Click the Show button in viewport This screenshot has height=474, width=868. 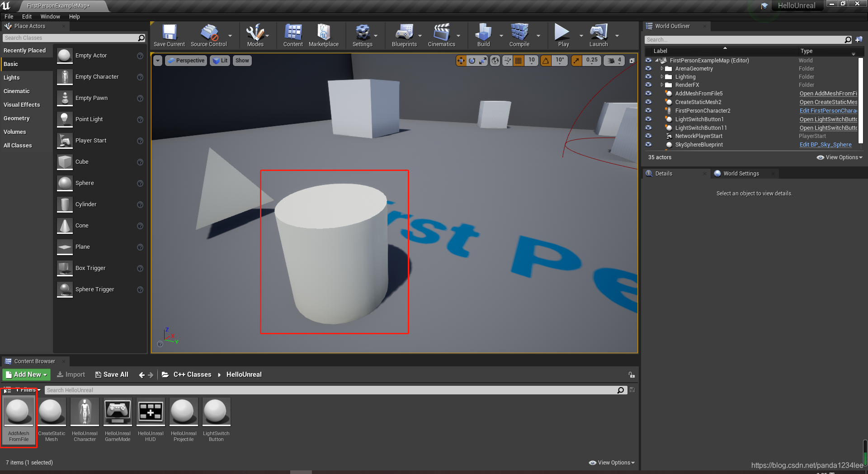(242, 61)
